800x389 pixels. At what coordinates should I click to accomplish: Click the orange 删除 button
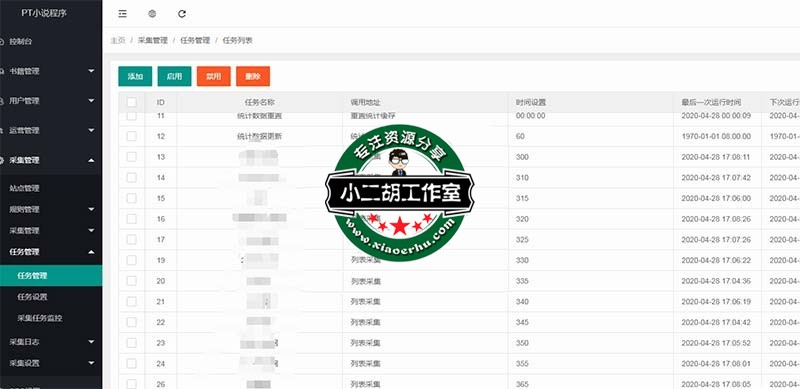click(253, 76)
